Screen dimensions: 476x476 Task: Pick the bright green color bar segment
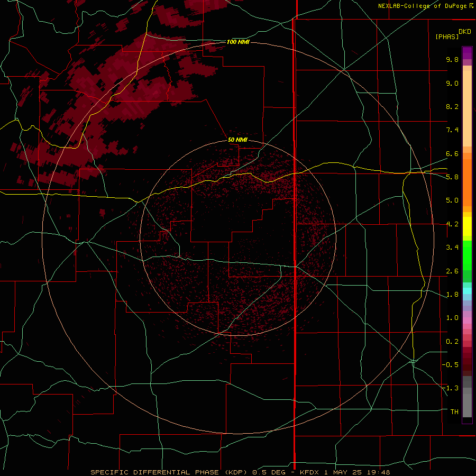coord(467,255)
